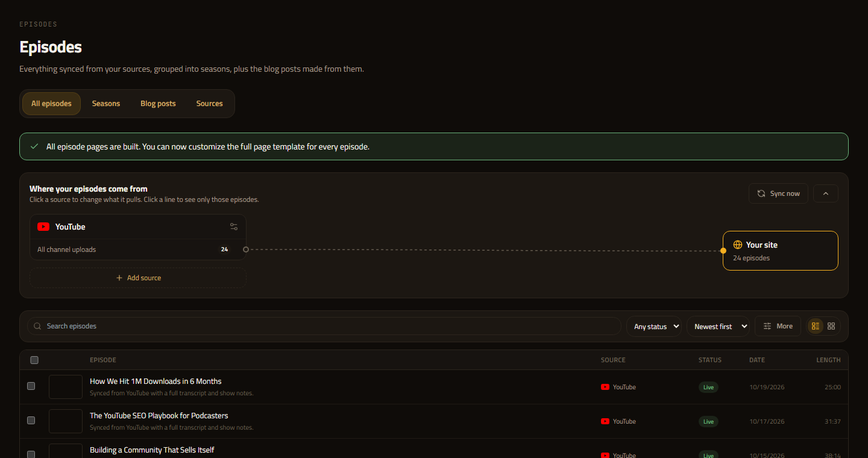This screenshot has height=458, width=868.
Task: Switch to grid view layout
Action: 831,326
